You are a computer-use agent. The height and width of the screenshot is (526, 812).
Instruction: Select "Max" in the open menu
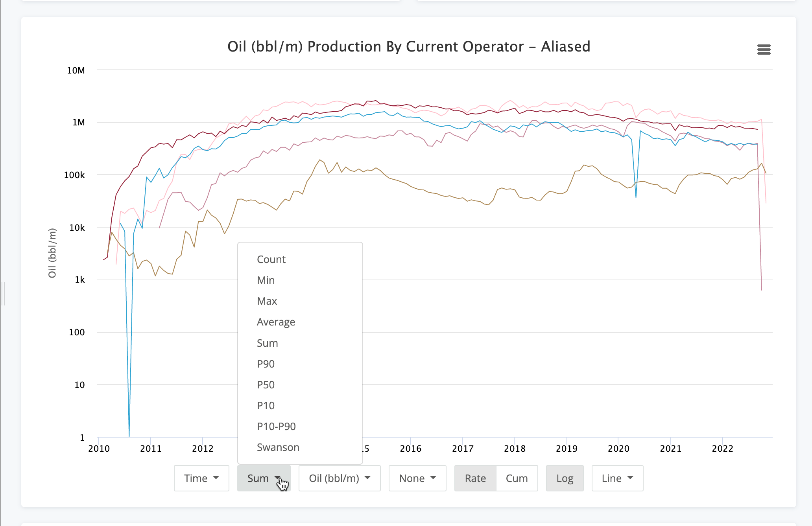click(267, 301)
